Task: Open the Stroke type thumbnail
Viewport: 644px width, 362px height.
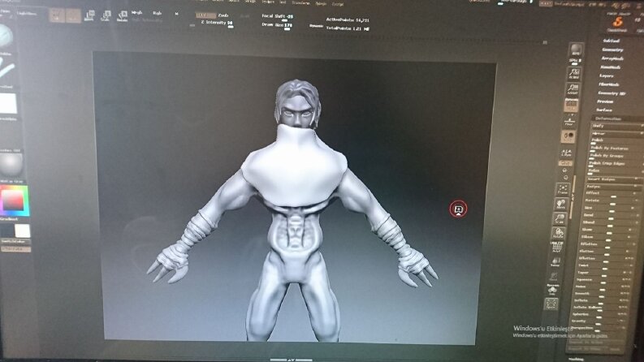Action: pyautogui.click(x=7, y=69)
